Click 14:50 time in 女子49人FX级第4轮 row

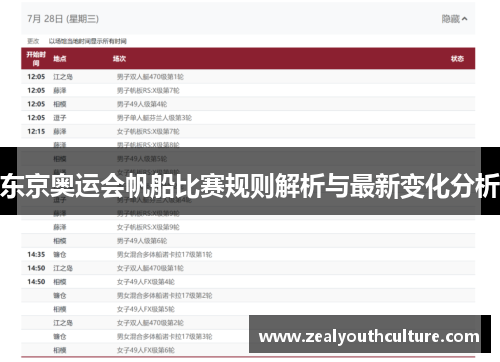click(x=36, y=282)
